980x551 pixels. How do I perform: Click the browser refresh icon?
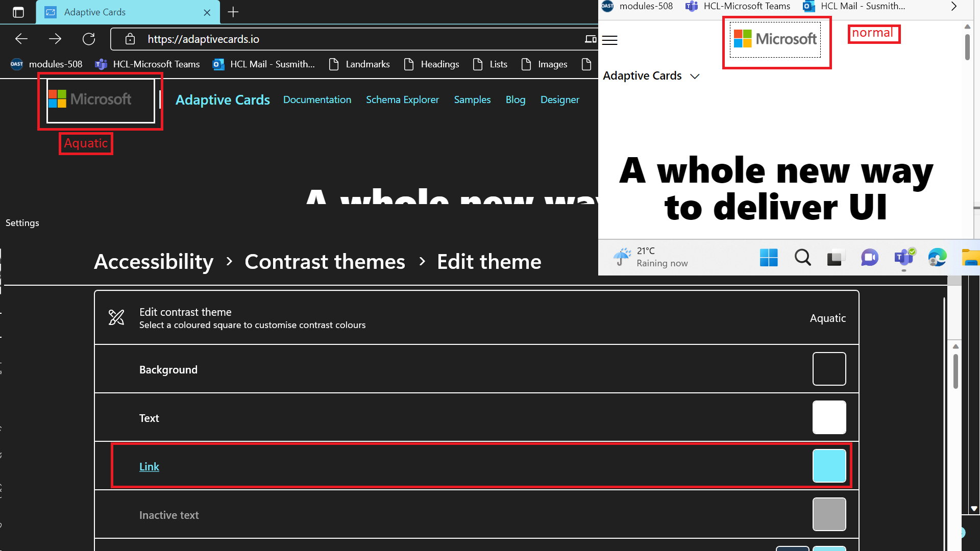click(89, 39)
